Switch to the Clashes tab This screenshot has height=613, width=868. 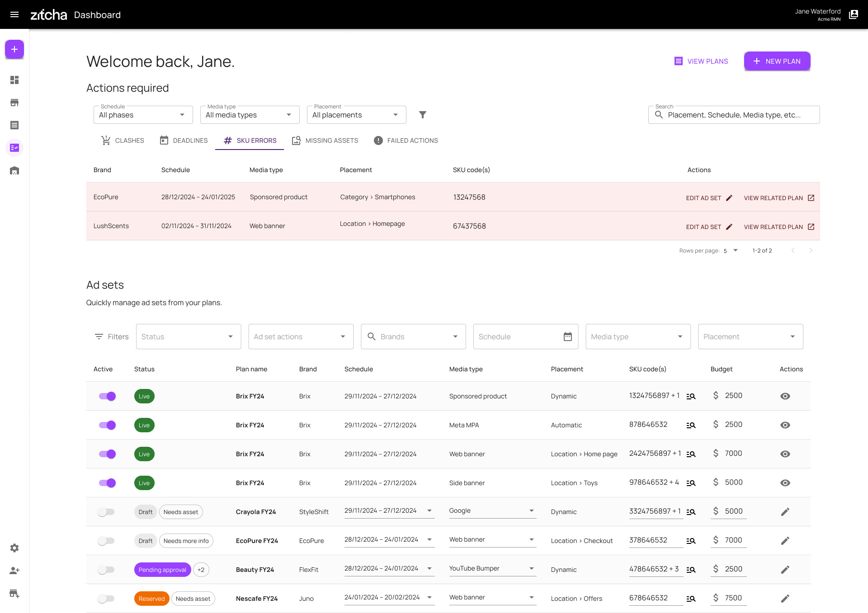[123, 140]
